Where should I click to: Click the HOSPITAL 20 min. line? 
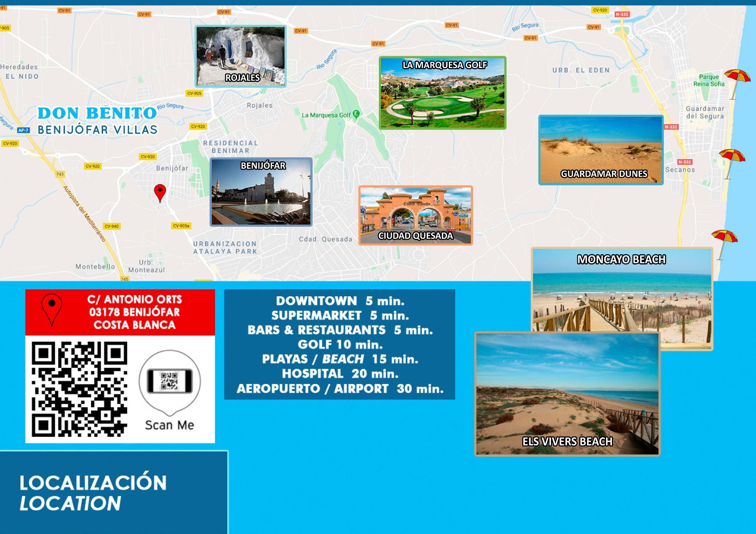tap(340, 374)
